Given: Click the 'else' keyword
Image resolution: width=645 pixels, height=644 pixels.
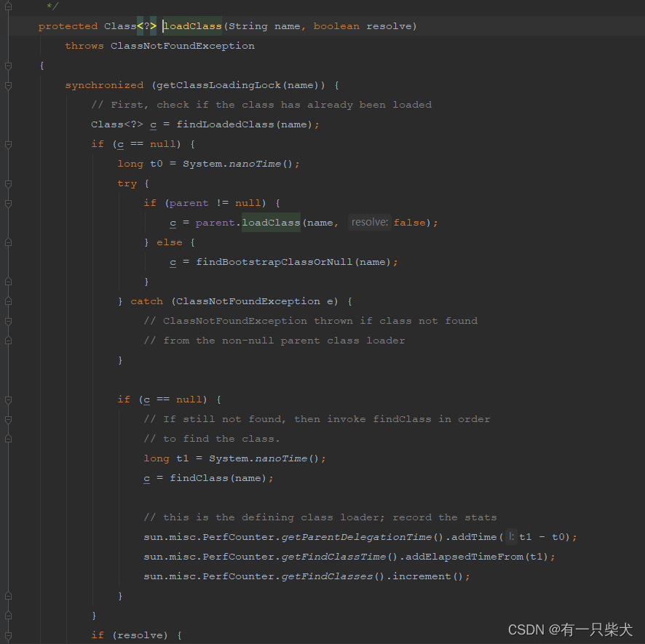Looking at the screenshot, I should pyautogui.click(x=170, y=242).
